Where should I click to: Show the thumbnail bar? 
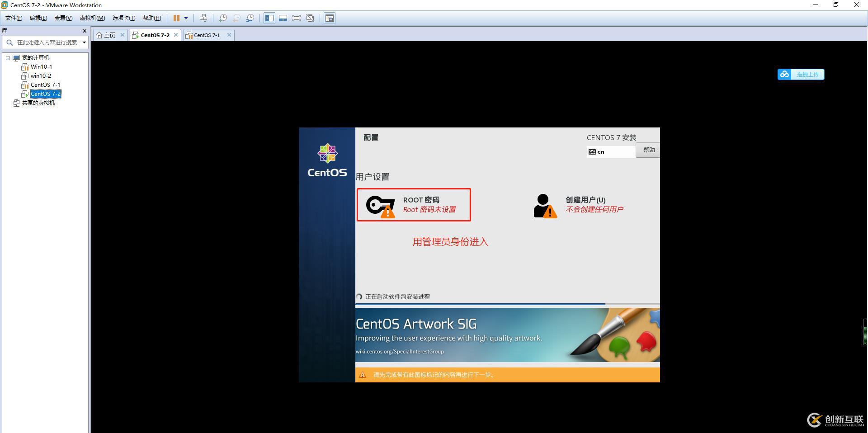click(283, 18)
